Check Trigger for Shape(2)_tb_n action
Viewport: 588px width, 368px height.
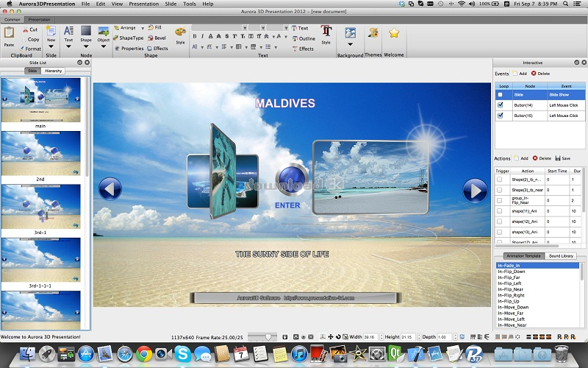(x=500, y=180)
